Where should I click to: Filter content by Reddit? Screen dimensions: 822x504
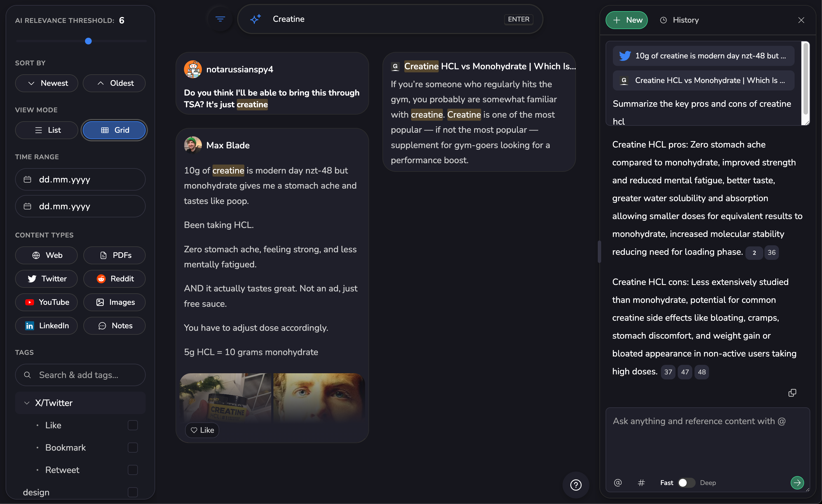[x=114, y=278]
